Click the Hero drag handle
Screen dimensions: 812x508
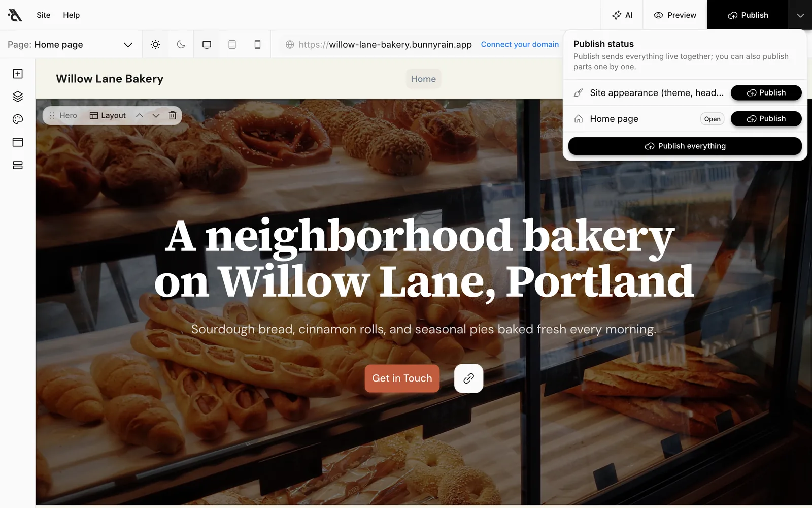(52, 116)
